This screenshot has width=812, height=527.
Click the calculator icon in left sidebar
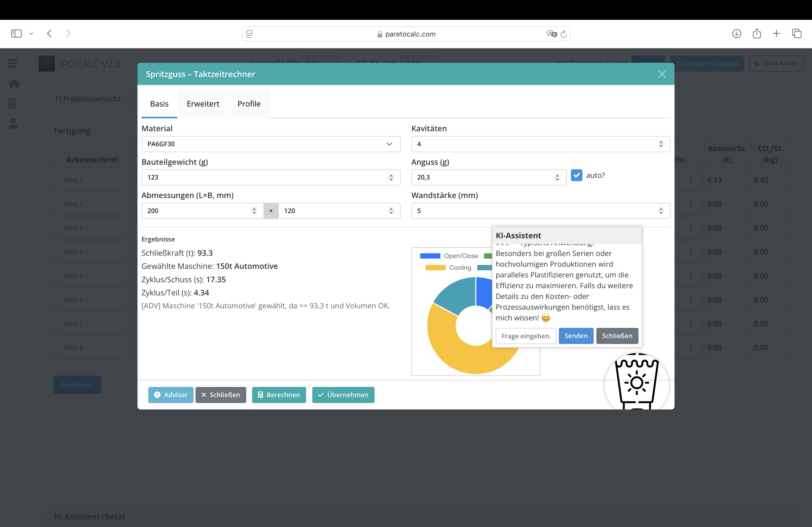[x=13, y=103]
